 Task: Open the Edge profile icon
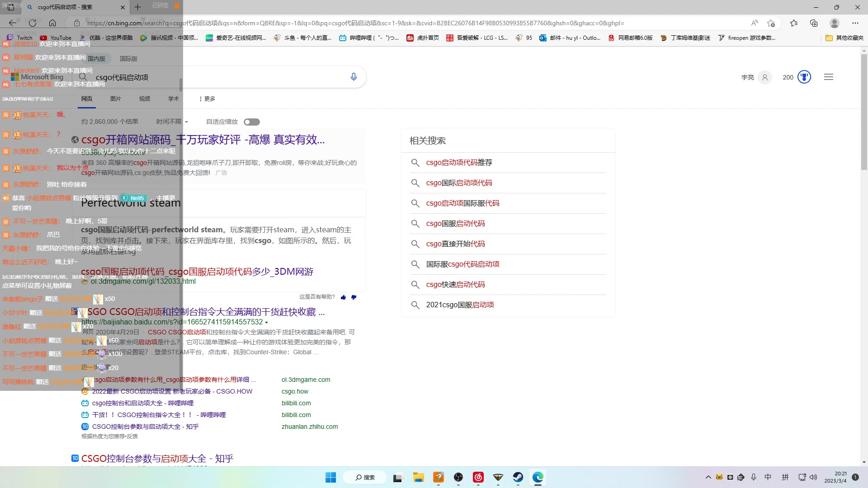click(835, 23)
